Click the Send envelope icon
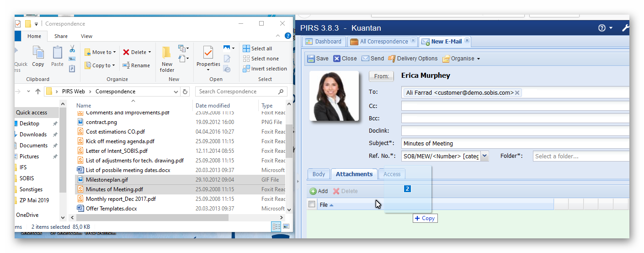This screenshot has width=644, height=253. point(366,59)
